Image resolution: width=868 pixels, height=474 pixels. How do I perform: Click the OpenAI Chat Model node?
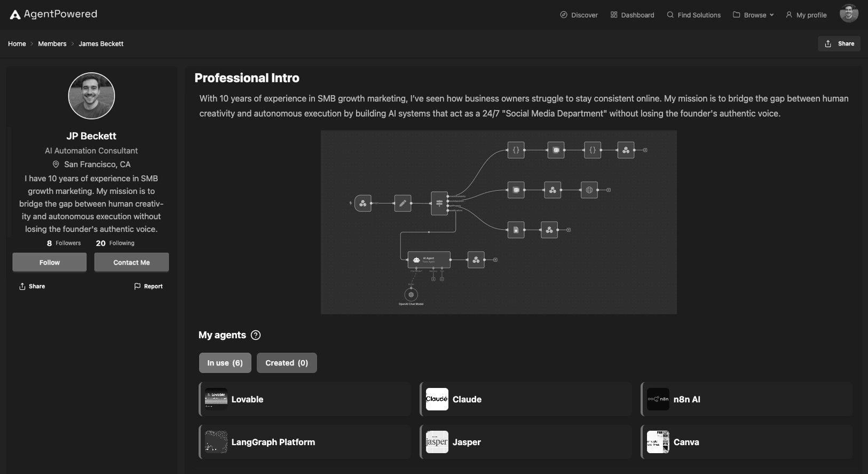(411, 294)
